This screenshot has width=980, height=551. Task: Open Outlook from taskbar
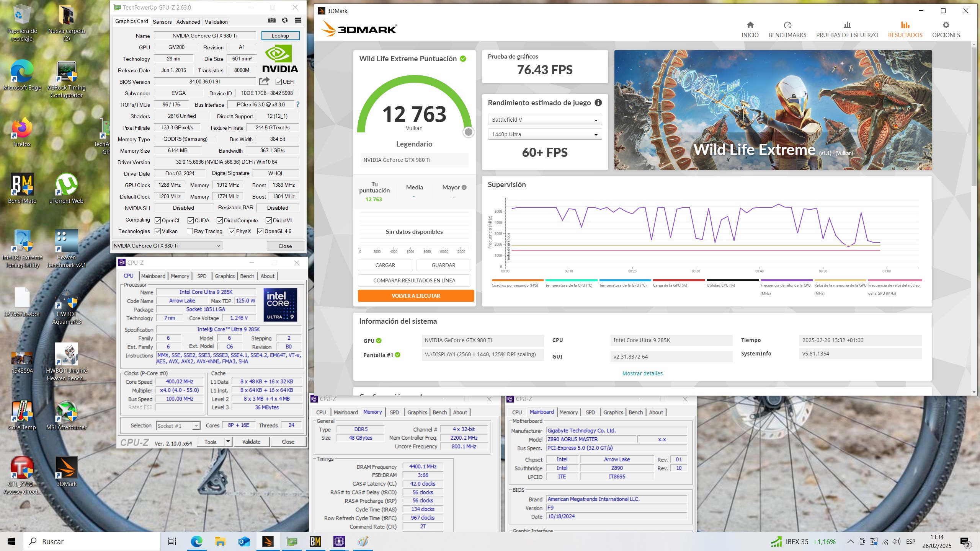point(244,541)
